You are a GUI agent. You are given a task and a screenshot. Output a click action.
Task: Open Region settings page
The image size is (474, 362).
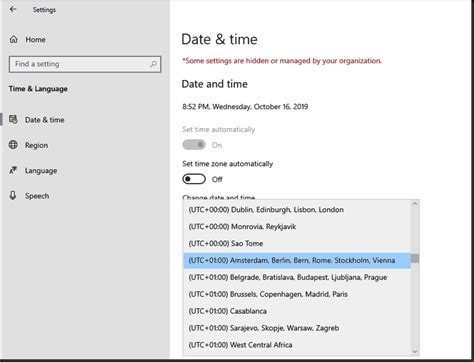(36, 145)
